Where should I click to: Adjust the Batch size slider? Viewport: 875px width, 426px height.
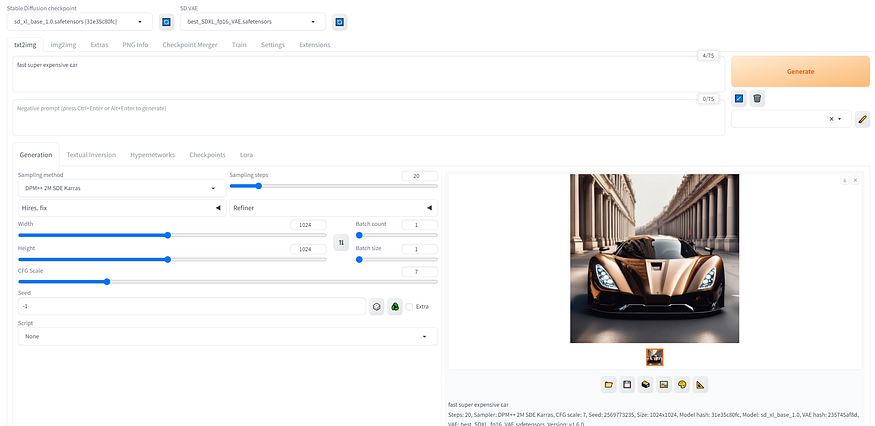(397, 259)
